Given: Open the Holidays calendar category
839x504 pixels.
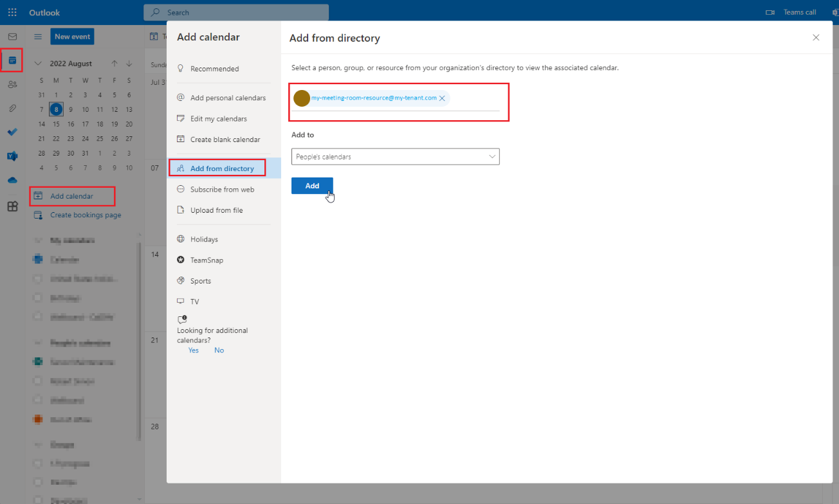Looking at the screenshot, I should coord(204,239).
